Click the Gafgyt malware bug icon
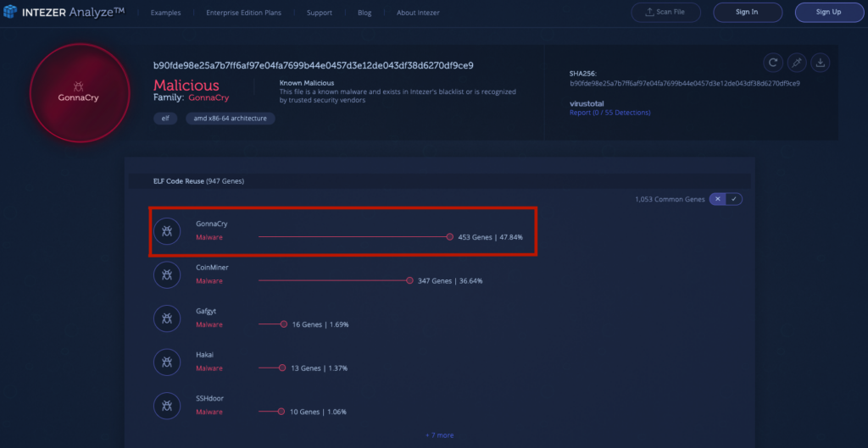The width and height of the screenshot is (868, 448). [x=167, y=318]
